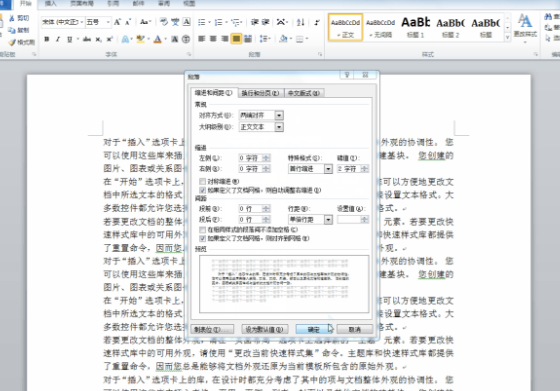Click the Subscript icon
560x391 pixels.
[x=99, y=39]
